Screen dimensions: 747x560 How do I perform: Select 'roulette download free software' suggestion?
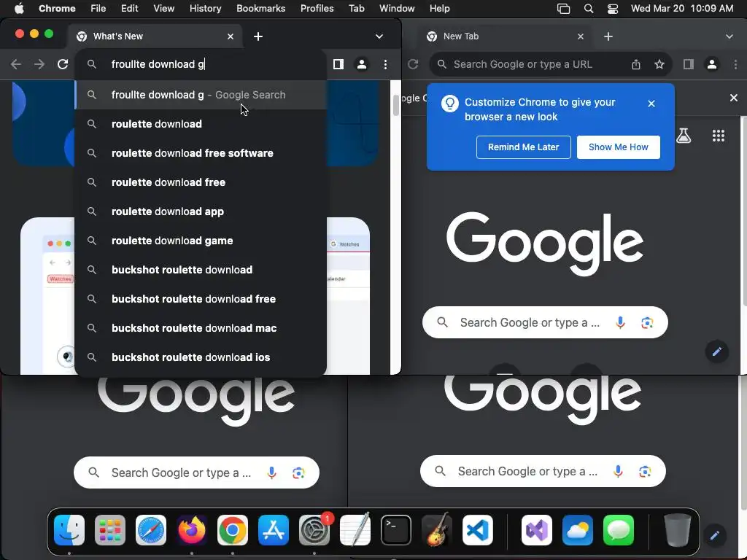[201, 153]
